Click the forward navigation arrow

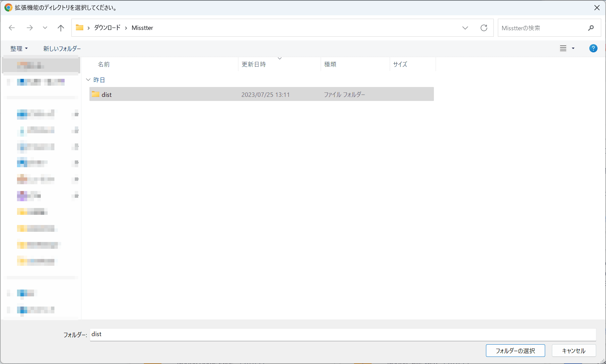[x=30, y=28]
